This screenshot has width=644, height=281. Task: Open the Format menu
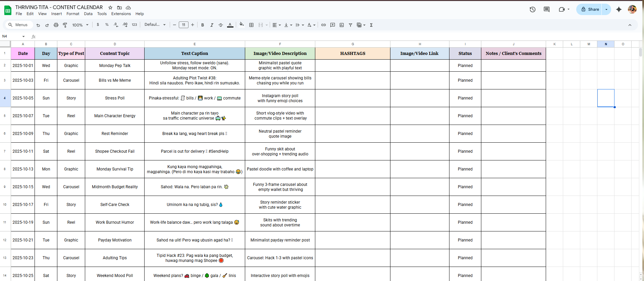[73, 14]
